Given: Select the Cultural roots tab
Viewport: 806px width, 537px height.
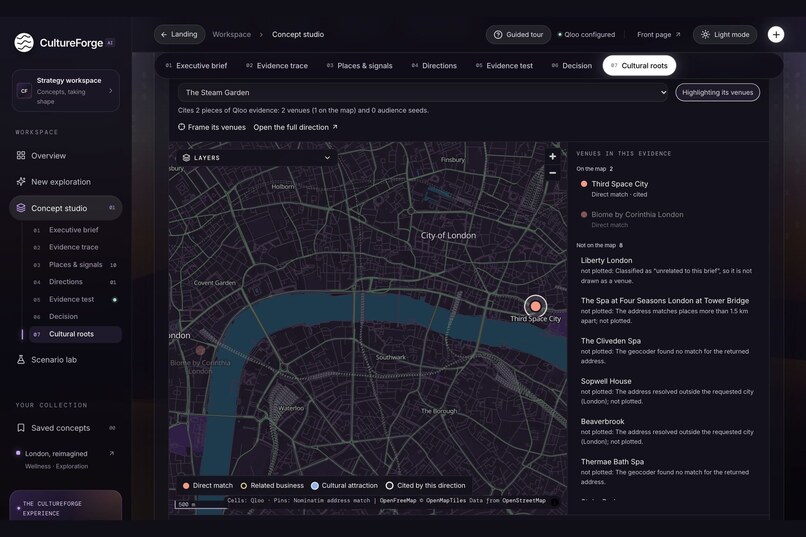Looking at the screenshot, I should [x=639, y=66].
